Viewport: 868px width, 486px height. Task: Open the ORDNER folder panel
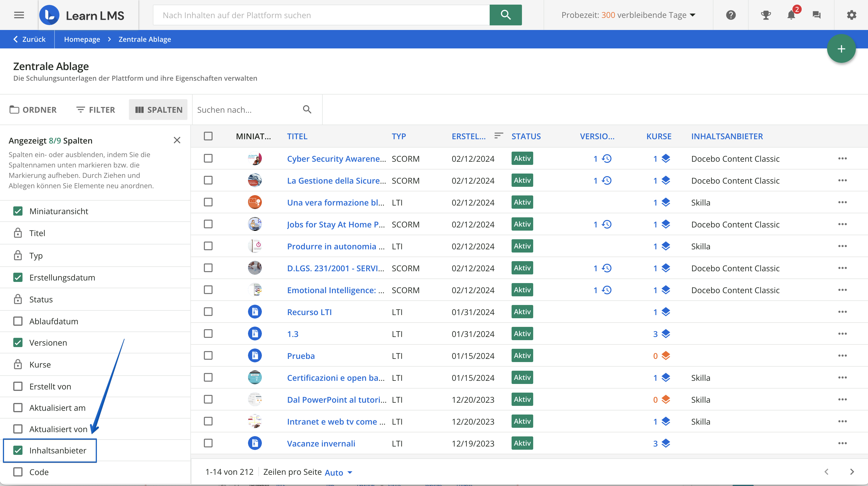click(33, 110)
